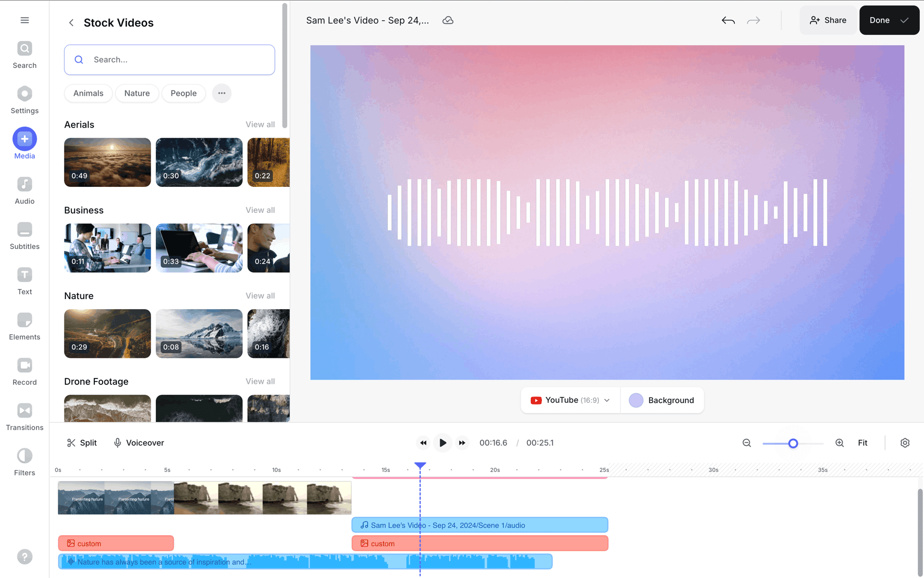The height and width of the screenshot is (578, 924).
Task: Start a Voiceover recording
Action: 139,443
